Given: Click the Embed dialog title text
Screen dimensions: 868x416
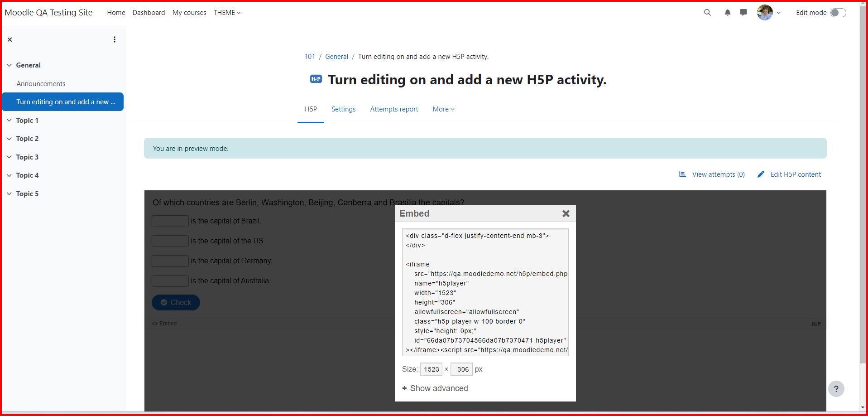Looking at the screenshot, I should pyautogui.click(x=414, y=213).
